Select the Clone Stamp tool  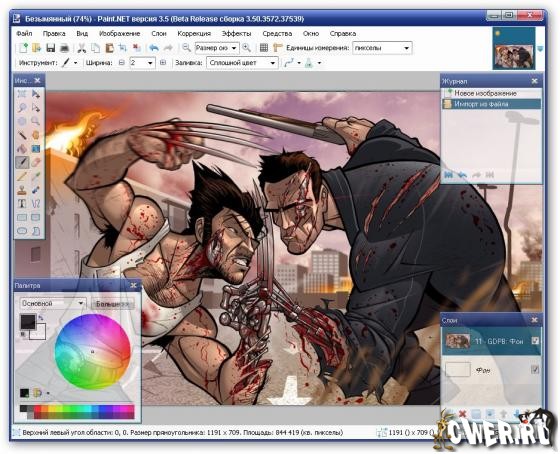[22, 190]
